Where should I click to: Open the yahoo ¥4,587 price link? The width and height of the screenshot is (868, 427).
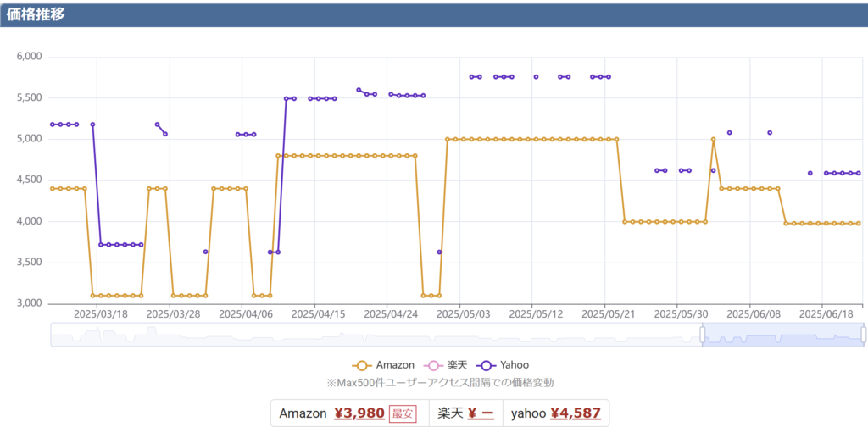tap(576, 413)
